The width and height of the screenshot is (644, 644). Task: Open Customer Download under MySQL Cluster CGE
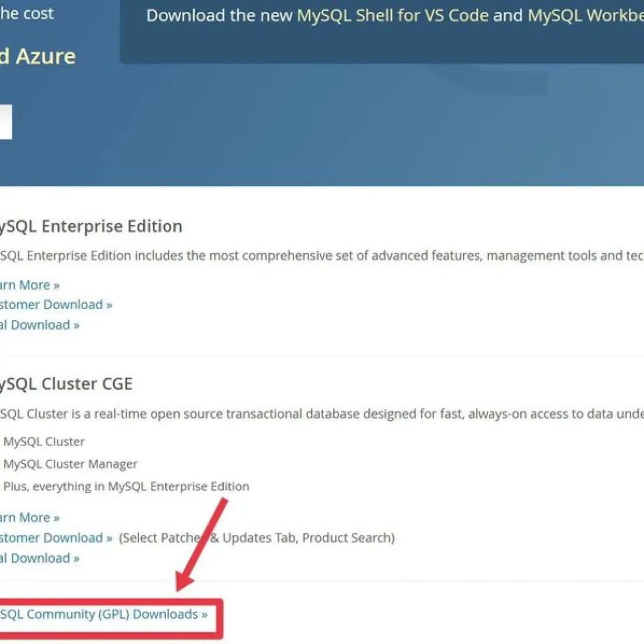56,538
